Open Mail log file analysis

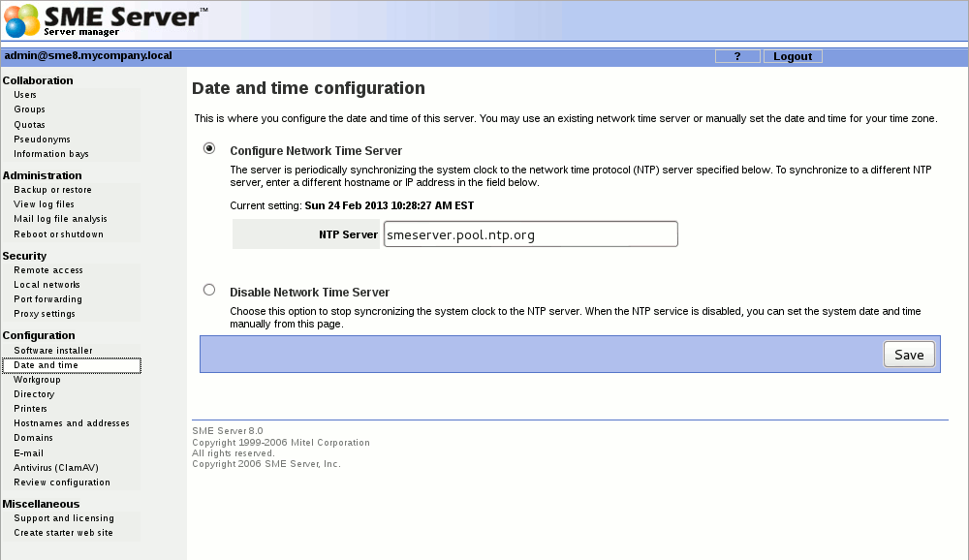click(60, 219)
